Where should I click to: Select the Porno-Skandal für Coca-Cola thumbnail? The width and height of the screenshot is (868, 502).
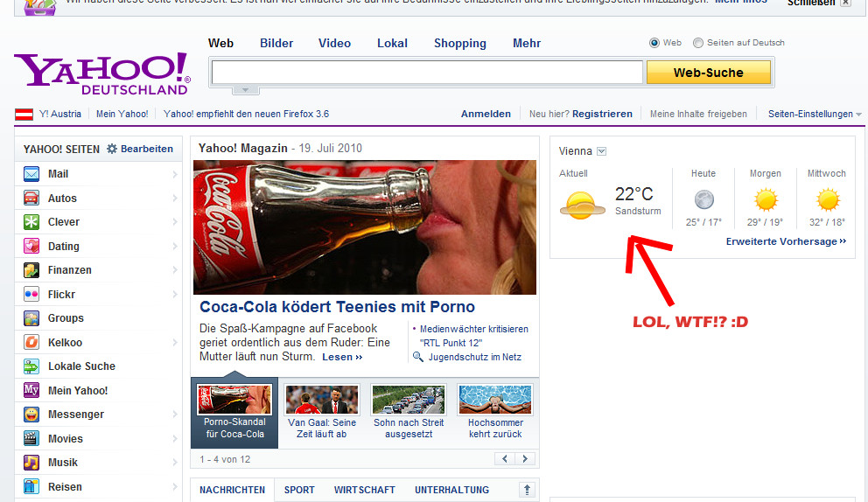point(234,400)
